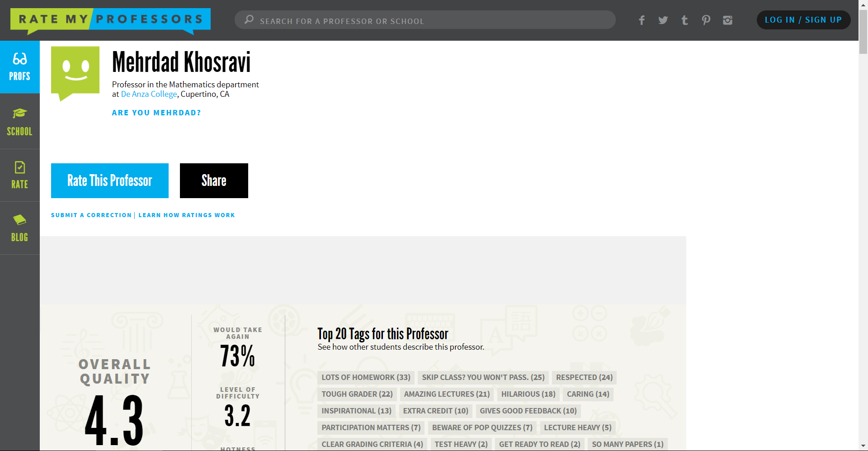Open the Instagram social icon
Viewport: 868px width, 451px height.
click(727, 20)
